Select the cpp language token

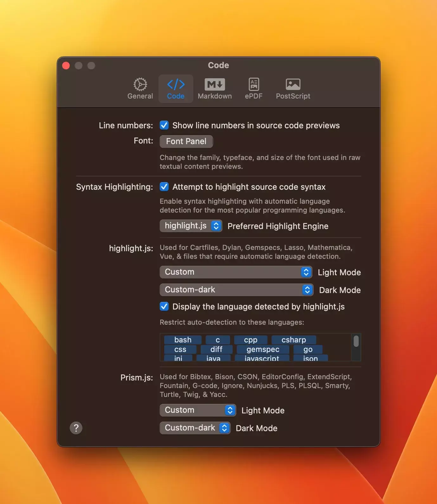tap(251, 340)
